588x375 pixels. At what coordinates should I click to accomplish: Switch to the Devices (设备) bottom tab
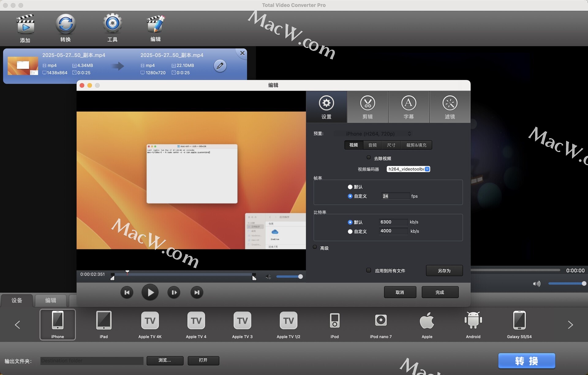[17, 301]
